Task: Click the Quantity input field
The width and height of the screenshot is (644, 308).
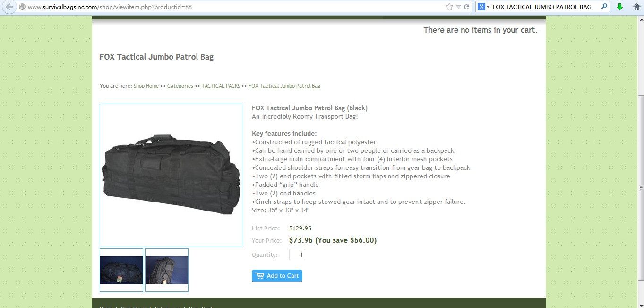Action: pyautogui.click(x=297, y=255)
